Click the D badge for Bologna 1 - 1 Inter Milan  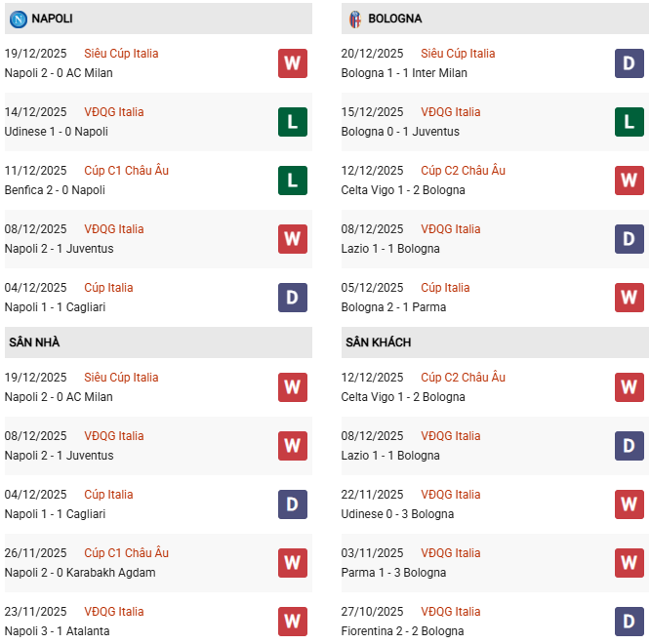point(629,63)
